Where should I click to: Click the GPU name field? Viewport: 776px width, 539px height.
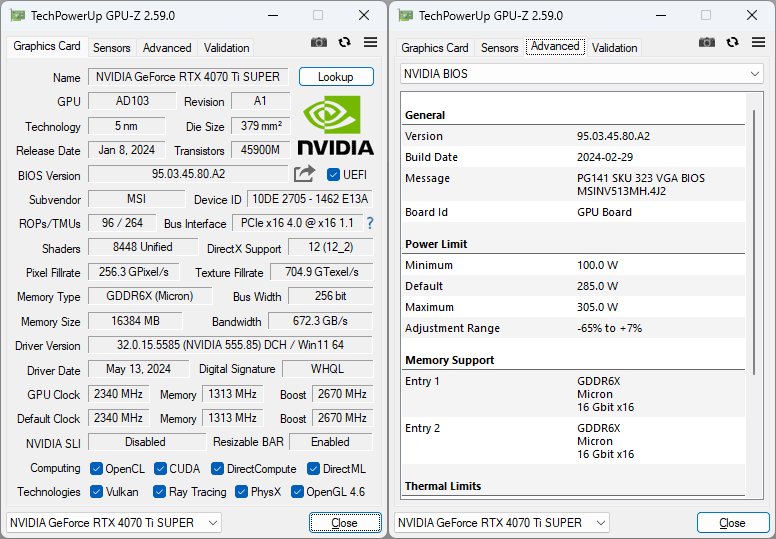point(188,77)
